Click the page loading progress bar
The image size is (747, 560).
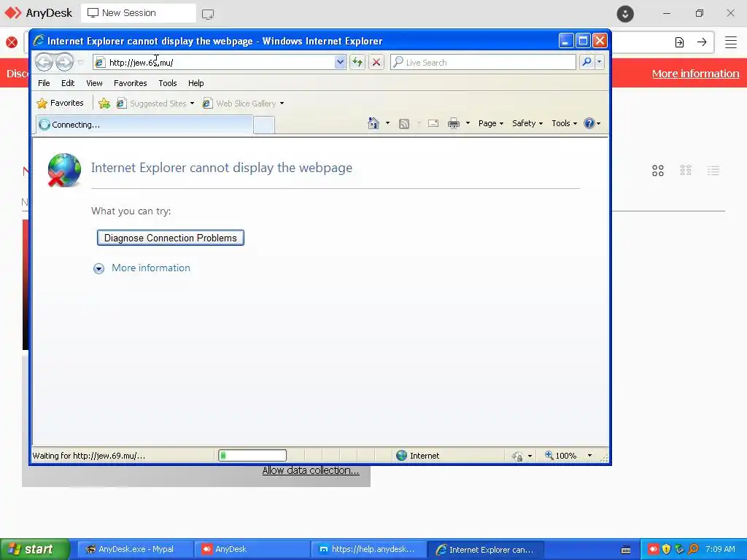tap(252, 456)
